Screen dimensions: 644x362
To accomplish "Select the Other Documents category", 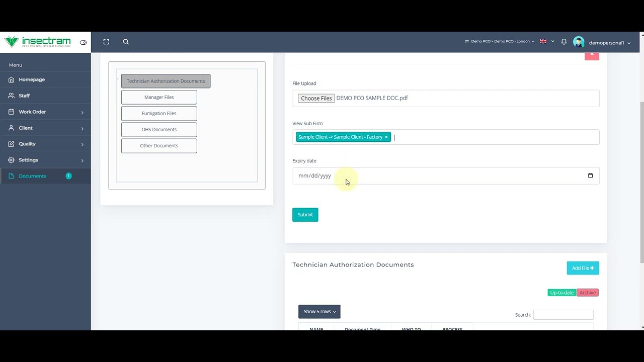I will [x=159, y=145].
